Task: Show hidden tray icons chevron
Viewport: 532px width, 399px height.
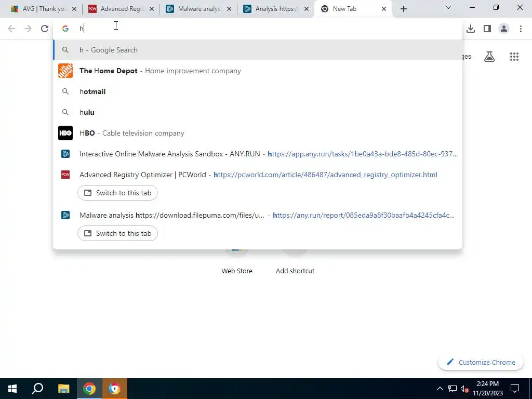Action: coord(440,389)
